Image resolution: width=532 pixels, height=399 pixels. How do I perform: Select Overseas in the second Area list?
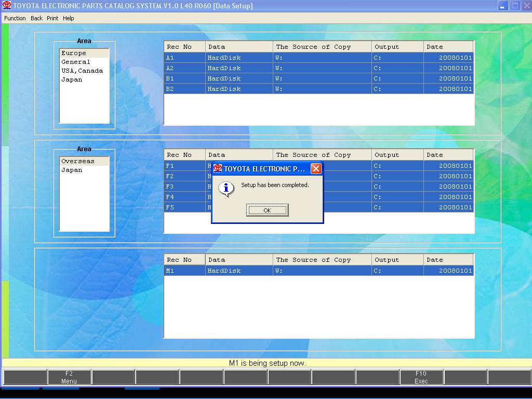coord(78,161)
